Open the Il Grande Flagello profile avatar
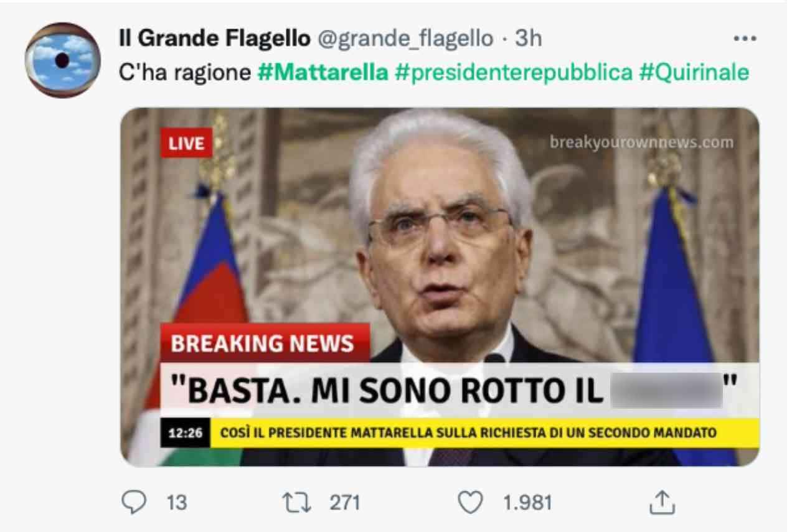Image resolution: width=797 pixels, height=532 pixels. pyautogui.click(x=62, y=60)
